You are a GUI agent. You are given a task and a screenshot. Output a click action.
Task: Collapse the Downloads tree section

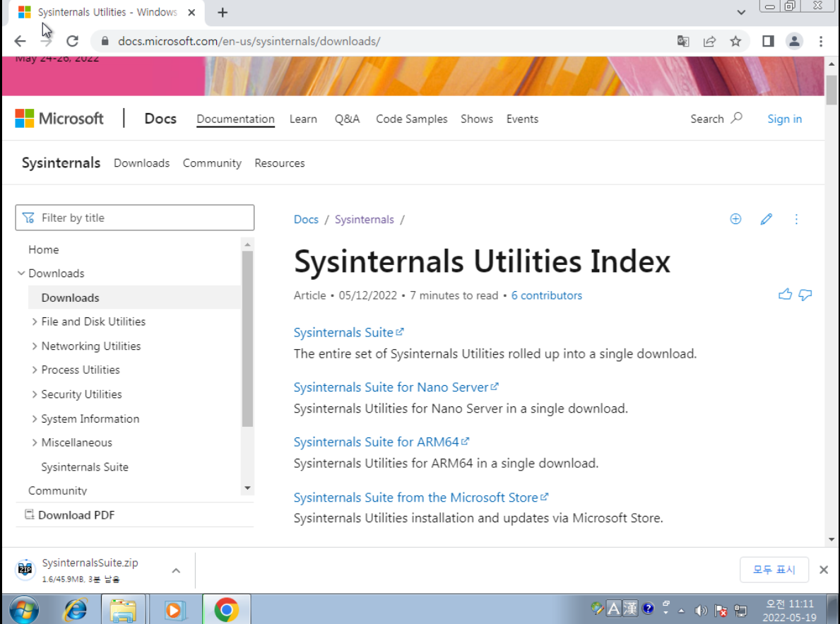tap(21, 273)
